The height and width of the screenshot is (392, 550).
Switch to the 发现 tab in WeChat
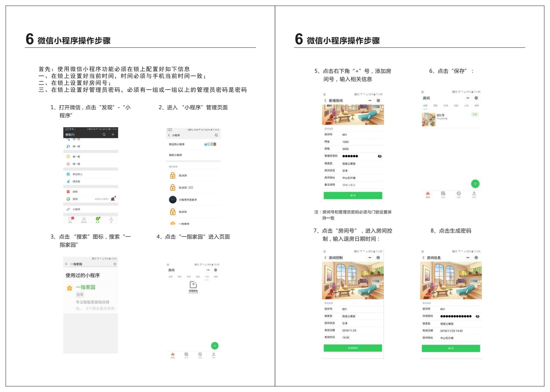pos(98,220)
